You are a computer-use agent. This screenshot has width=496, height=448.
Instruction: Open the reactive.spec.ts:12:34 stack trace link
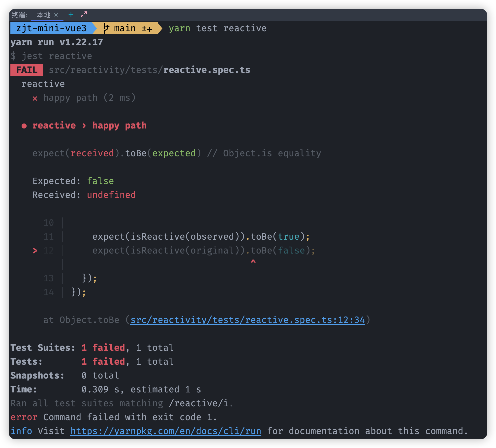(x=248, y=320)
